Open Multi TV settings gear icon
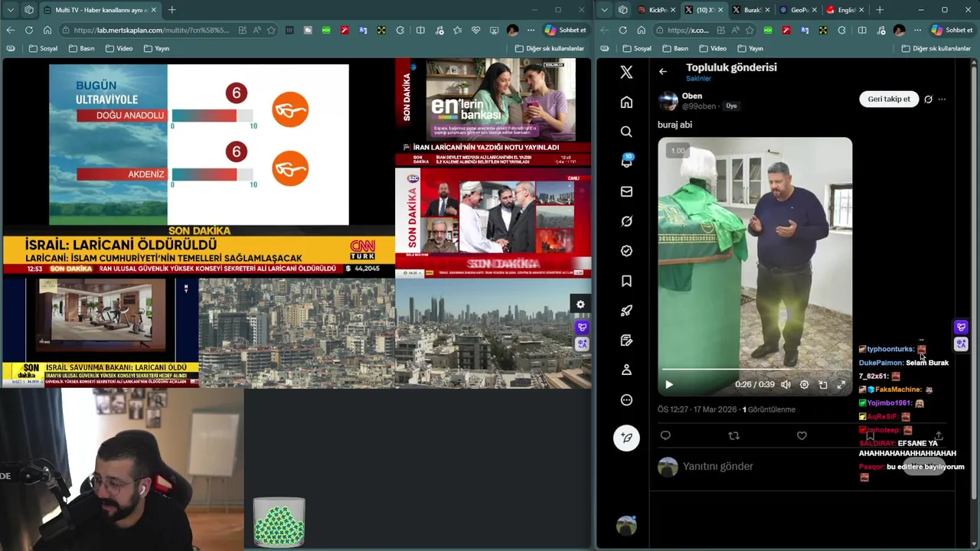980x551 pixels. pos(580,305)
